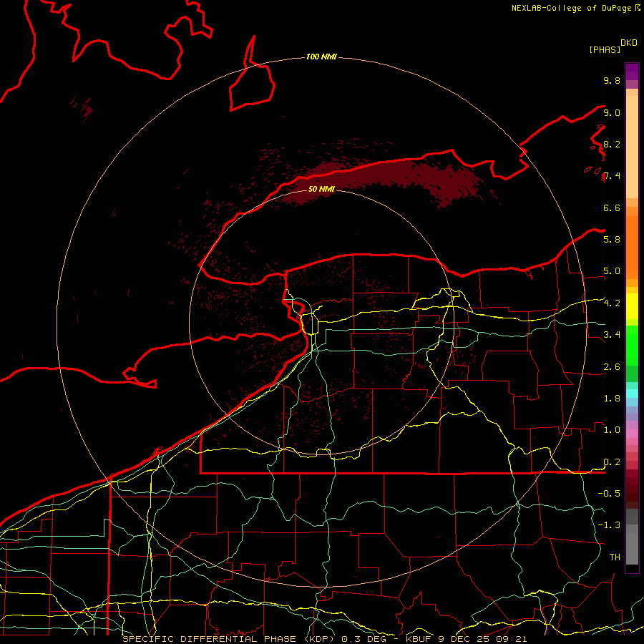The image size is (644, 644).
Task: Click the 6.6 value on the color scale
Action: point(612,208)
